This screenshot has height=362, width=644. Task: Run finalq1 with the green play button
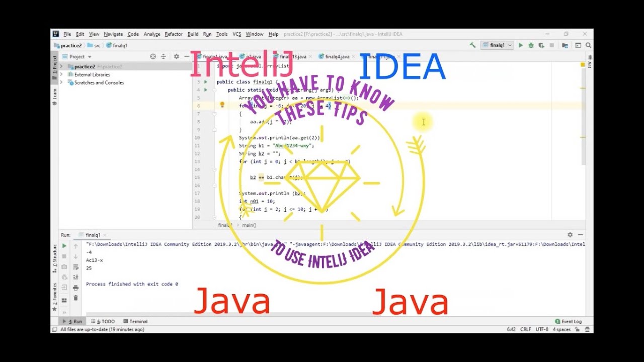click(x=521, y=45)
